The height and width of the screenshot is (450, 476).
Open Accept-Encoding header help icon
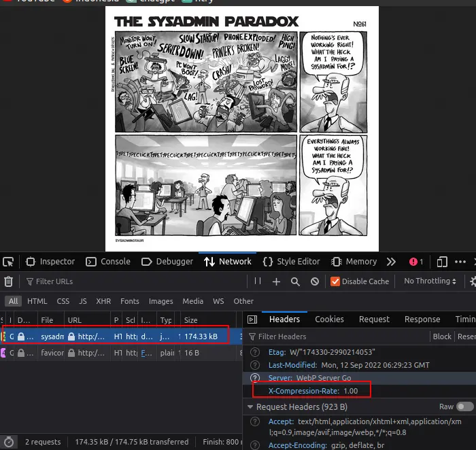[x=255, y=445]
